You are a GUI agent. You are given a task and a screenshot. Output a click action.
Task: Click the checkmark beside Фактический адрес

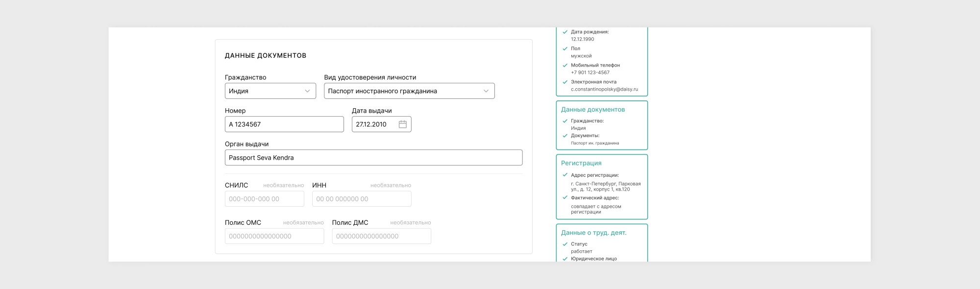tap(565, 198)
